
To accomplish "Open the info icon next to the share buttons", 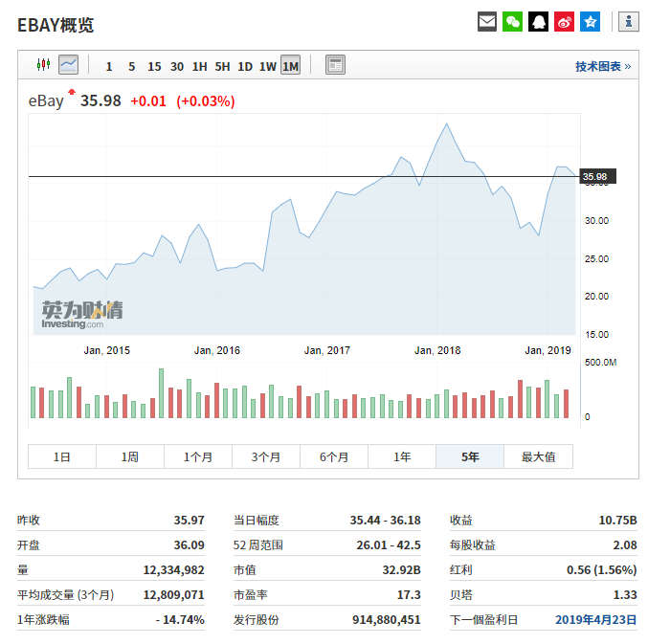I will click(x=629, y=21).
